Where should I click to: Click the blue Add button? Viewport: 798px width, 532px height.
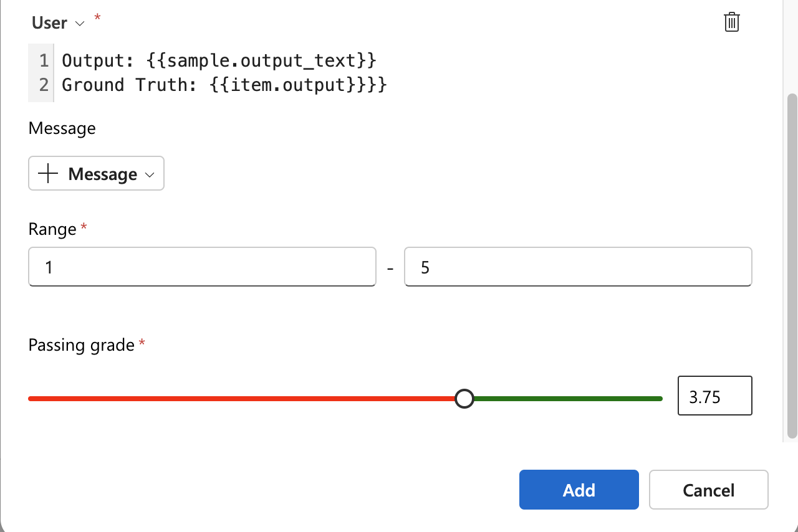(x=579, y=490)
